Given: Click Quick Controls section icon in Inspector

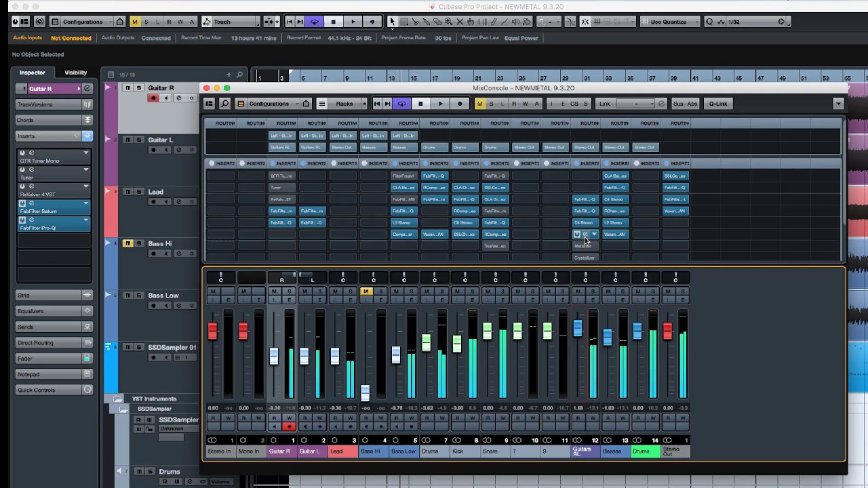Looking at the screenshot, I should (x=87, y=390).
